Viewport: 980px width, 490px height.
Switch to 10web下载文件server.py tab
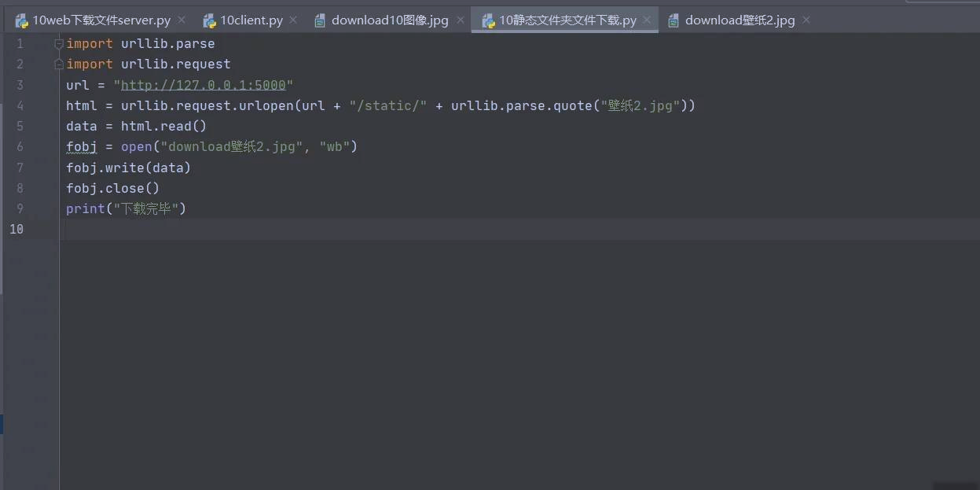pyautogui.click(x=101, y=20)
